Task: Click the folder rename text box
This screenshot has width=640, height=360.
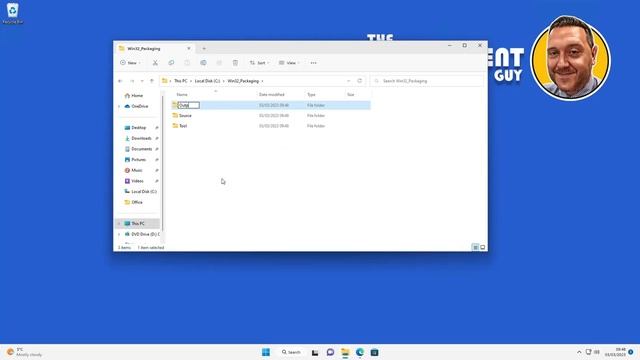Action: tap(189, 105)
